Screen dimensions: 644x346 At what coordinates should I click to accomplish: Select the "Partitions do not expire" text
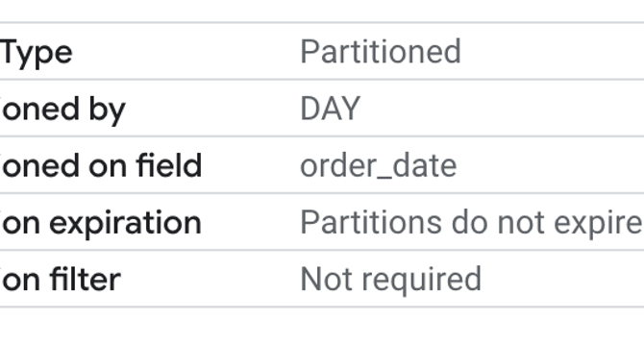(472, 223)
